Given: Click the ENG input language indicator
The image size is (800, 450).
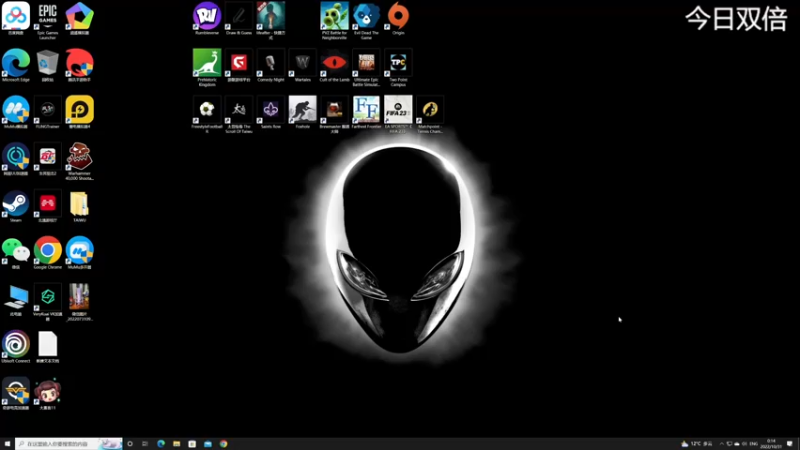Looking at the screenshot, I should click(x=754, y=444).
